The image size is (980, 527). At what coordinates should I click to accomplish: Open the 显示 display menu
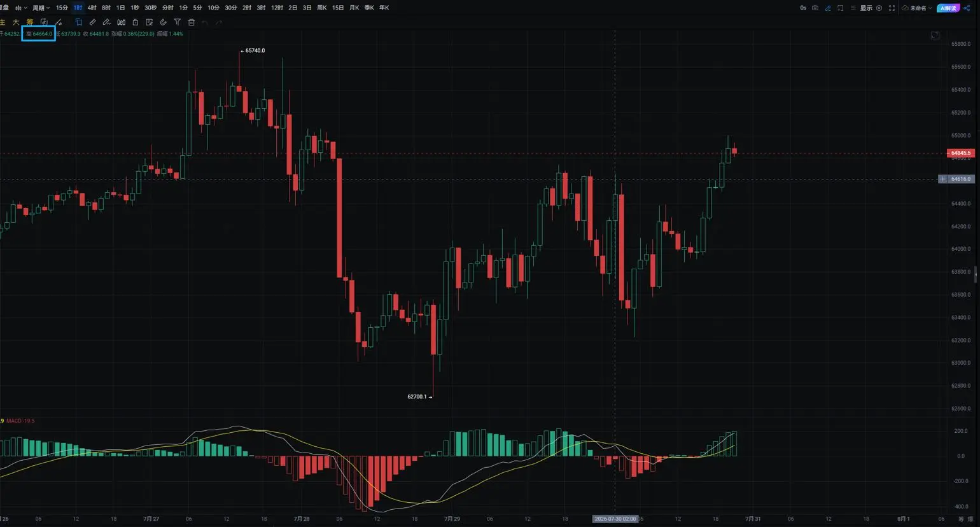click(866, 8)
